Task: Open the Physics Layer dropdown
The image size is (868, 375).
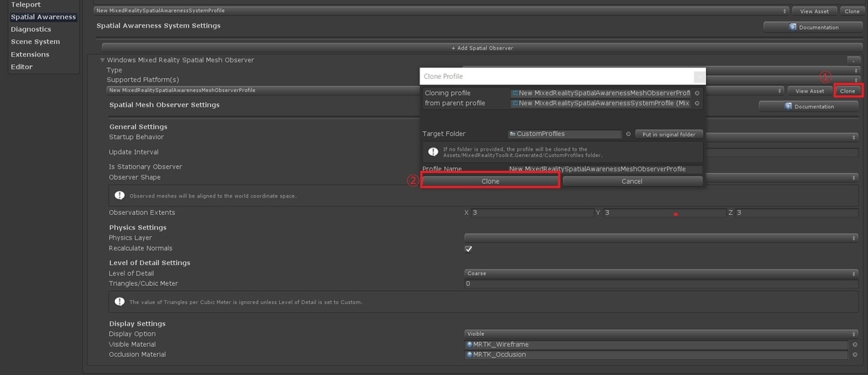Action: [661, 237]
